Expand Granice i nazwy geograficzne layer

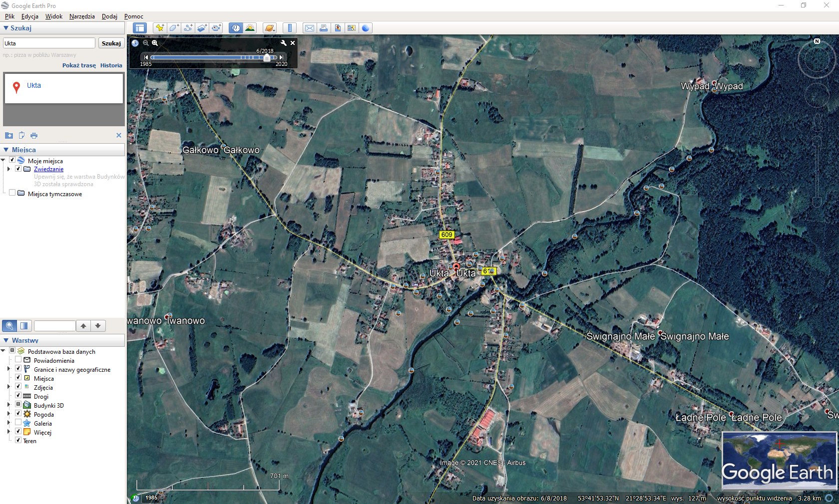click(x=8, y=369)
